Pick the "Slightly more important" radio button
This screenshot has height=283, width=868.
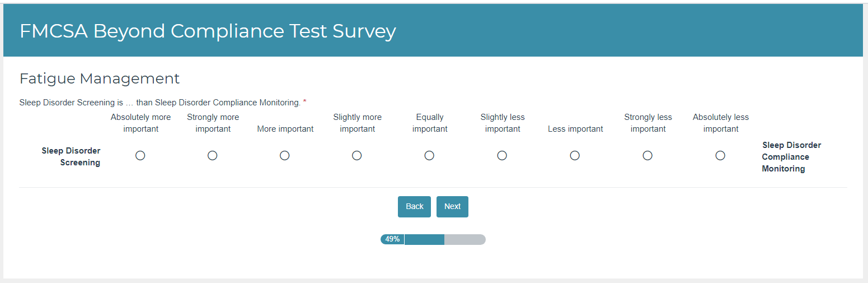coord(357,155)
